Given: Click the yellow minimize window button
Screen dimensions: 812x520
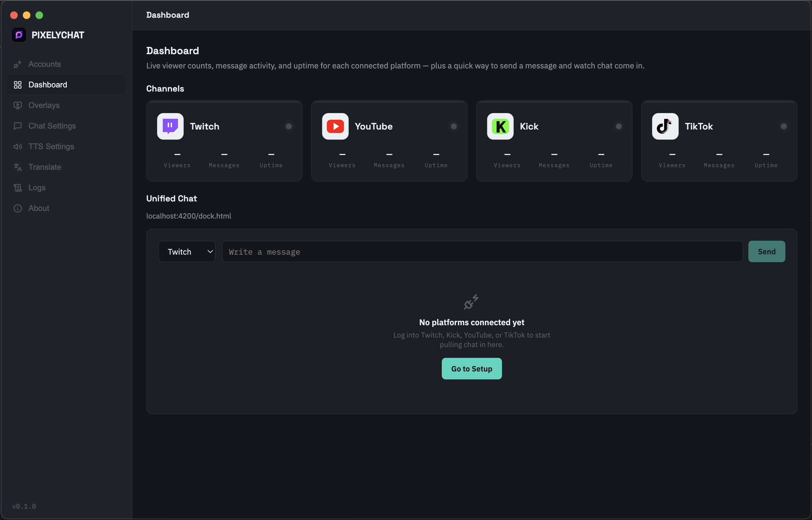Looking at the screenshot, I should point(27,15).
